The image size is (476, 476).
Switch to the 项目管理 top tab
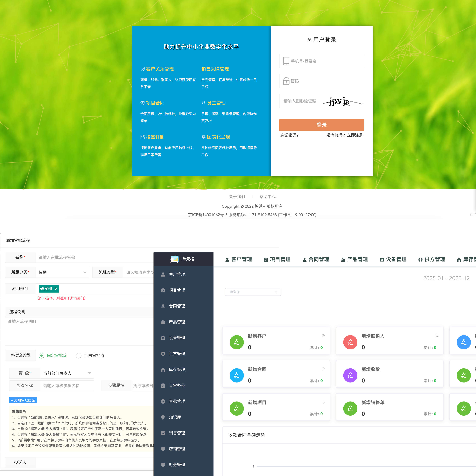277,259
